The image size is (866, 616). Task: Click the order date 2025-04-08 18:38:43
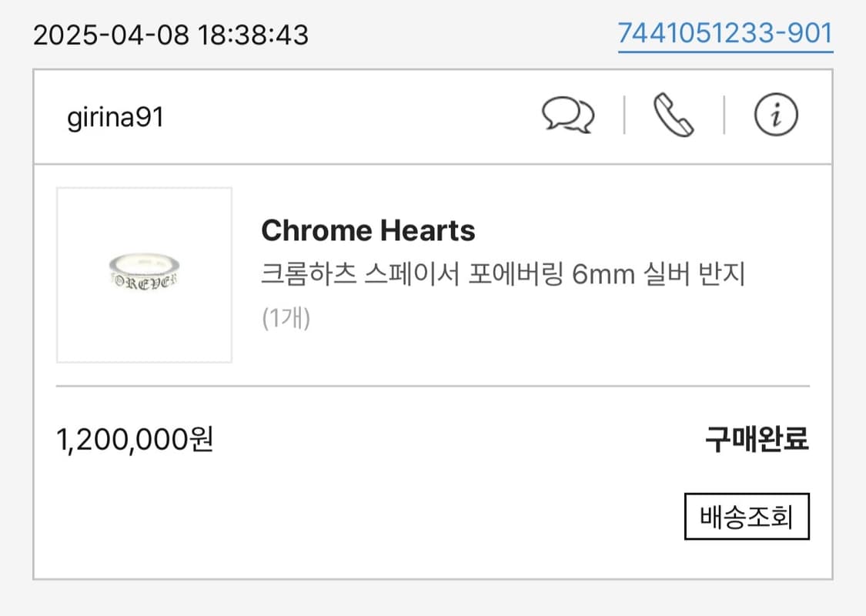[171, 33]
